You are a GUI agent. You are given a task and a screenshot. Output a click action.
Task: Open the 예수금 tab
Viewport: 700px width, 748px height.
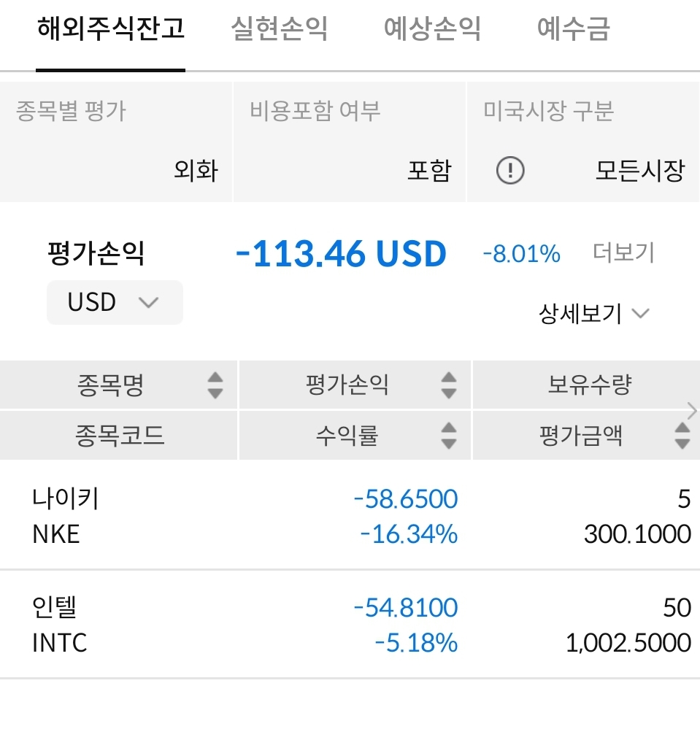(x=573, y=29)
